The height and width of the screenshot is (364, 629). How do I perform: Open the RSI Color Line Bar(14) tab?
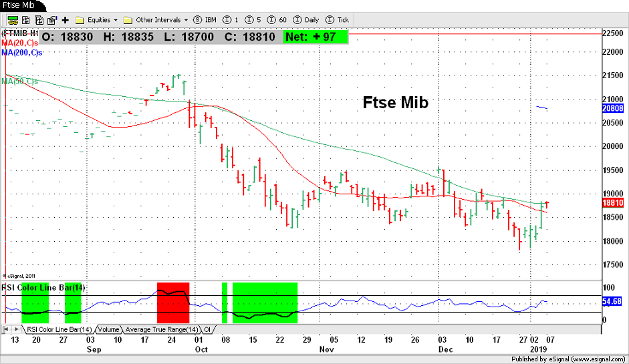(x=59, y=329)
